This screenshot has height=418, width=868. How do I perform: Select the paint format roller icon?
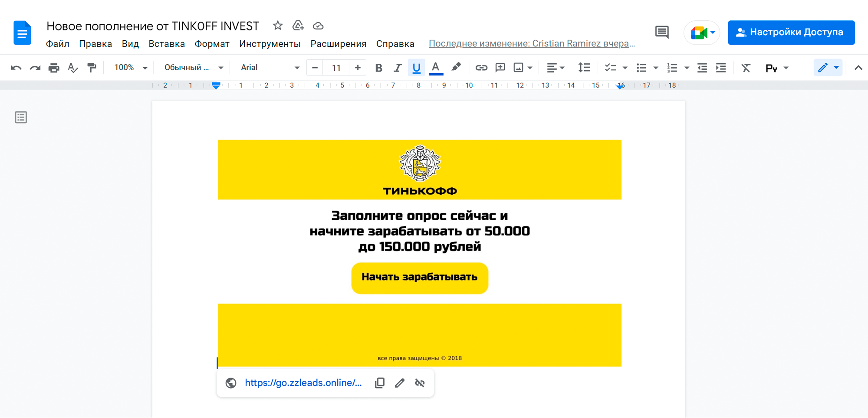pos(92,68)
